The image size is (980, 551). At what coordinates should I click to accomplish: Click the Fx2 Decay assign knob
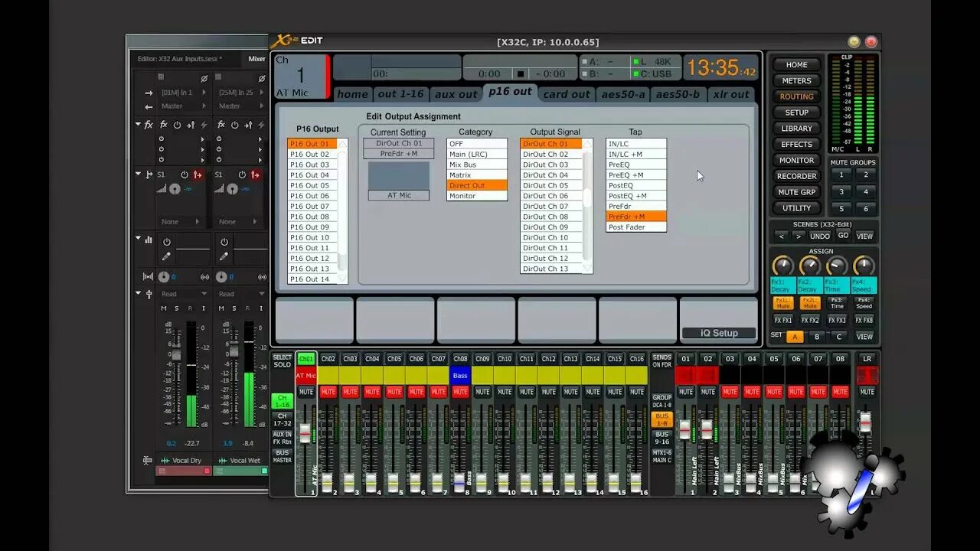click(810, 266)
